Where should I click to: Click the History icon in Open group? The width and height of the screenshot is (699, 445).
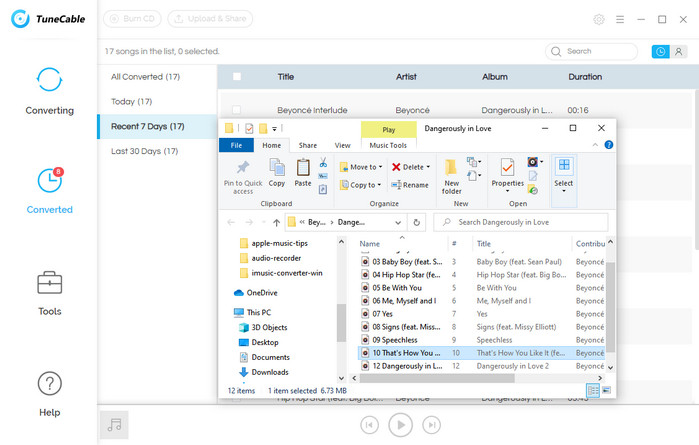click(x=533, y=190)
